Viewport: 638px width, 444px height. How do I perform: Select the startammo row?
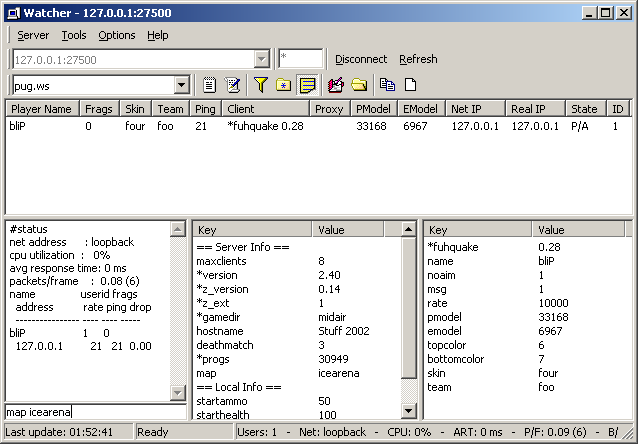(x=297, y=401)
